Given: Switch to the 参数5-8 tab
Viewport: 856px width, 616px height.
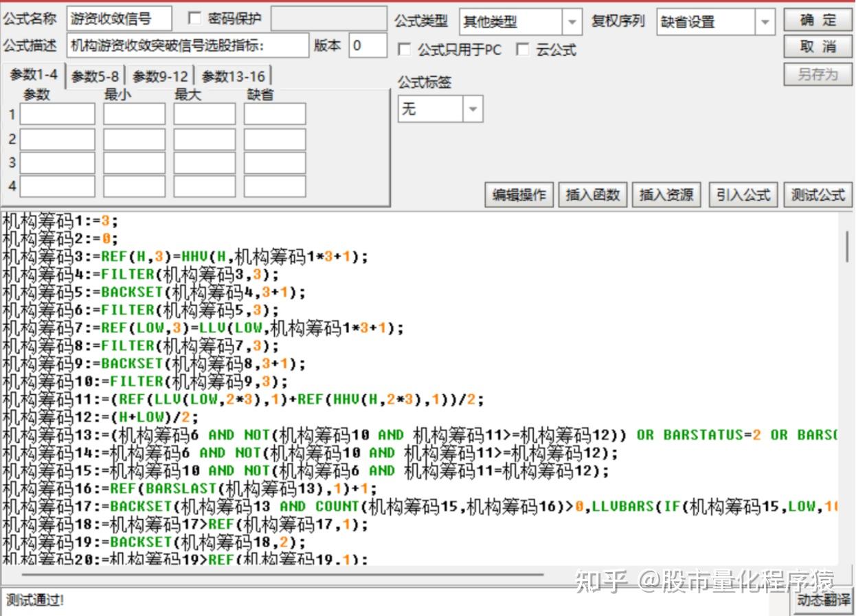Looking at the screenshot, I should tap(95, 76).
